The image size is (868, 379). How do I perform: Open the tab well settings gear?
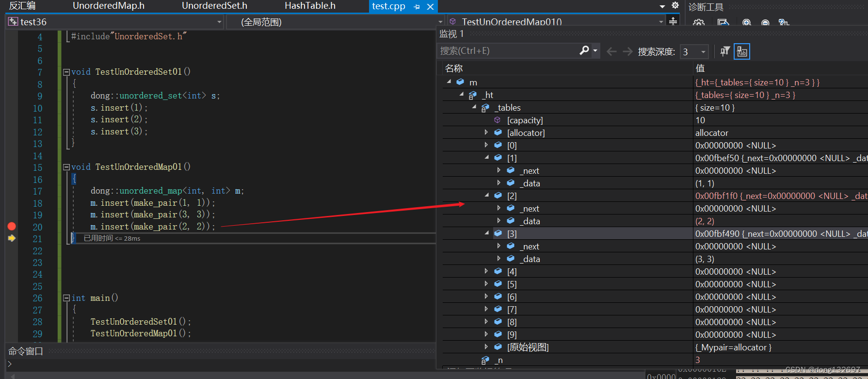pyautogui.click(x=675, y=5)
